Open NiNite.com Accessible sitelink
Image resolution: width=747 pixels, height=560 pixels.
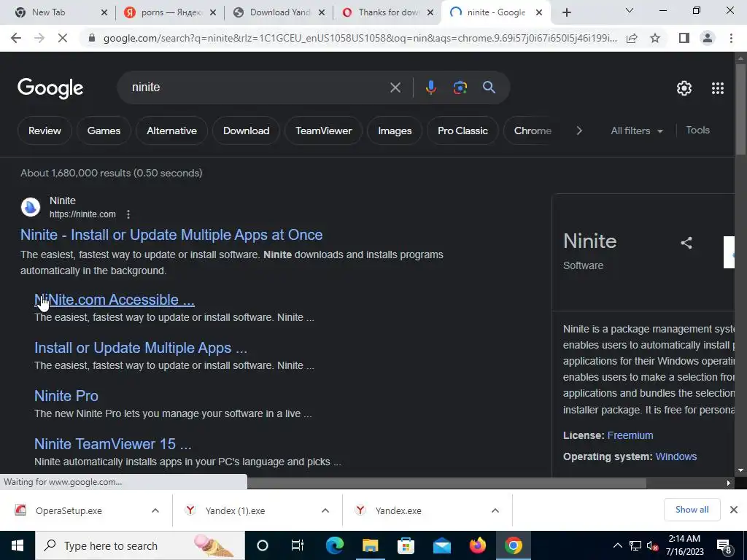coord(115,300)
